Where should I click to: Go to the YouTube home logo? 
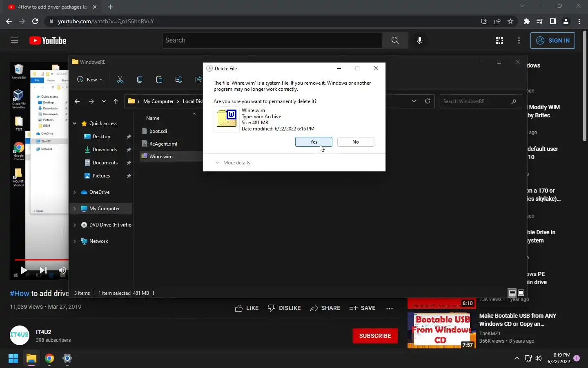pos(48,40)
